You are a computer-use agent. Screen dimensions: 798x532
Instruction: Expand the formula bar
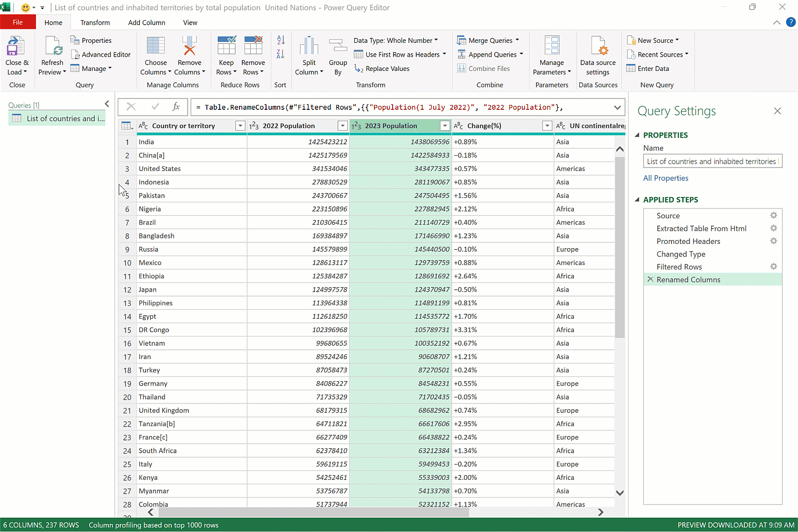617,107
